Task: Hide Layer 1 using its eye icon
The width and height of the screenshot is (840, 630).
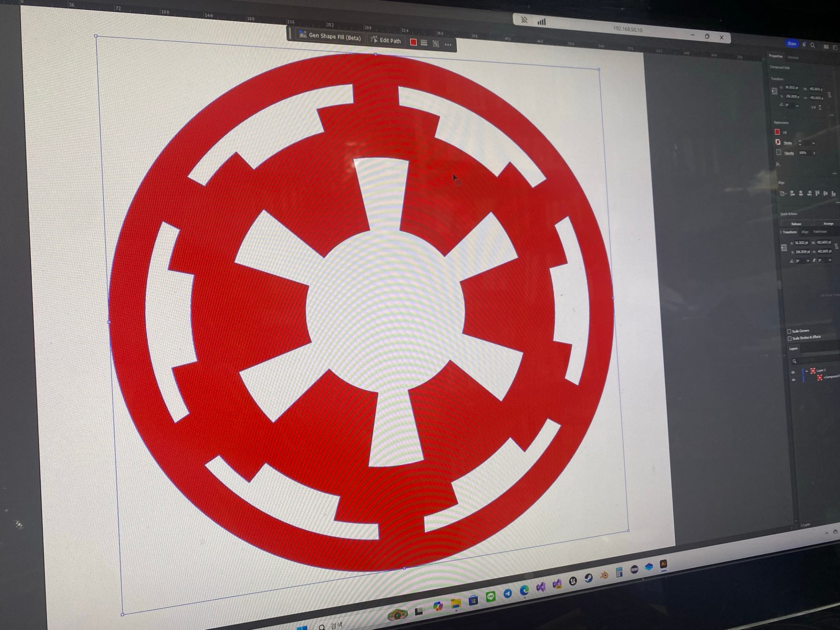Action: coord(793,372)
